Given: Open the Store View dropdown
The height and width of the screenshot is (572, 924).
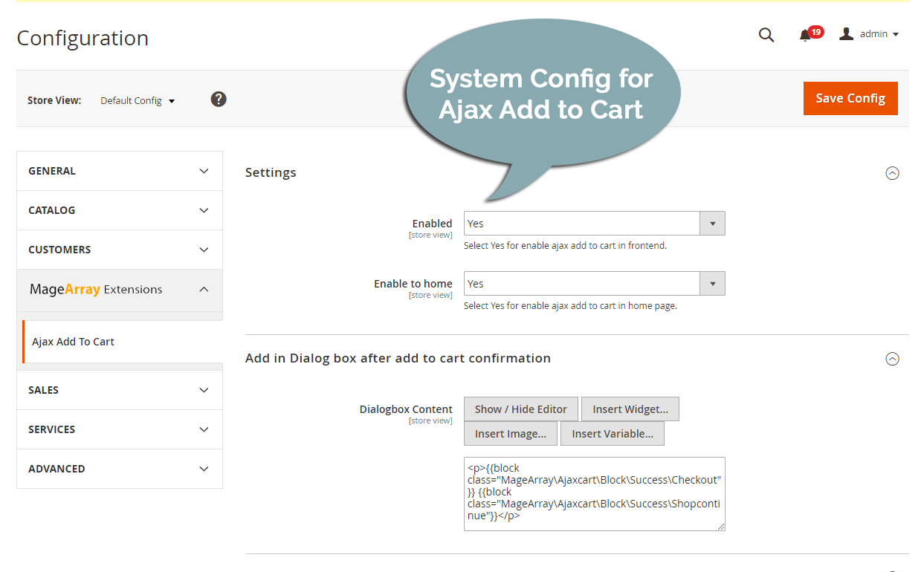Looking at the screenshot, I should [137, 100].
